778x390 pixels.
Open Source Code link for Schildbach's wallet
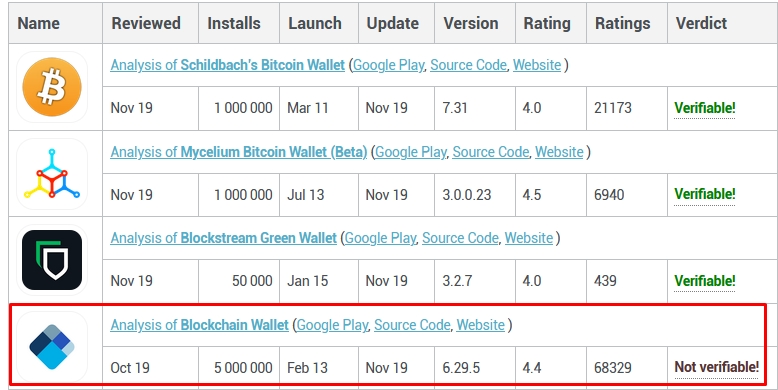click(x=468, y=65)
